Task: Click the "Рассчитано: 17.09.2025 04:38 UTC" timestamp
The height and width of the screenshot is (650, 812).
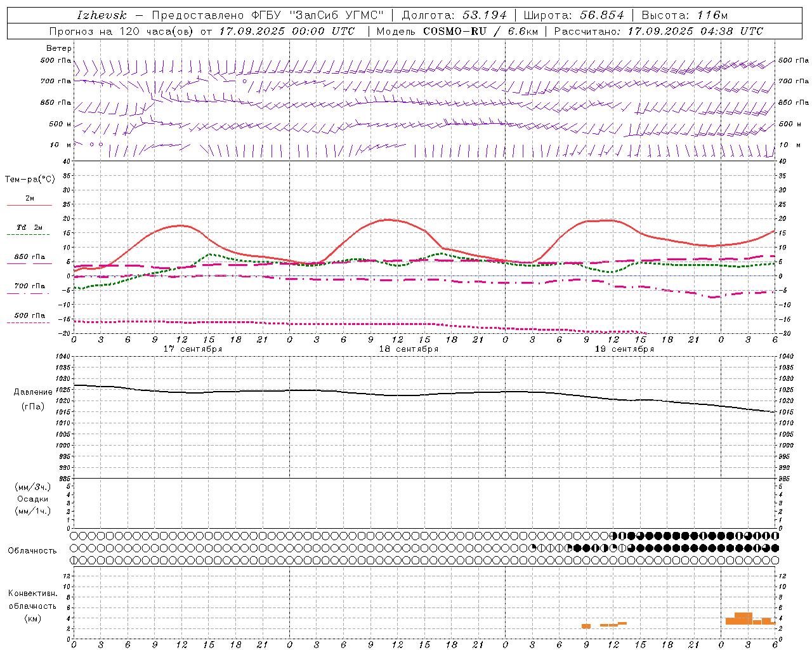Action: tap(658, 31)
